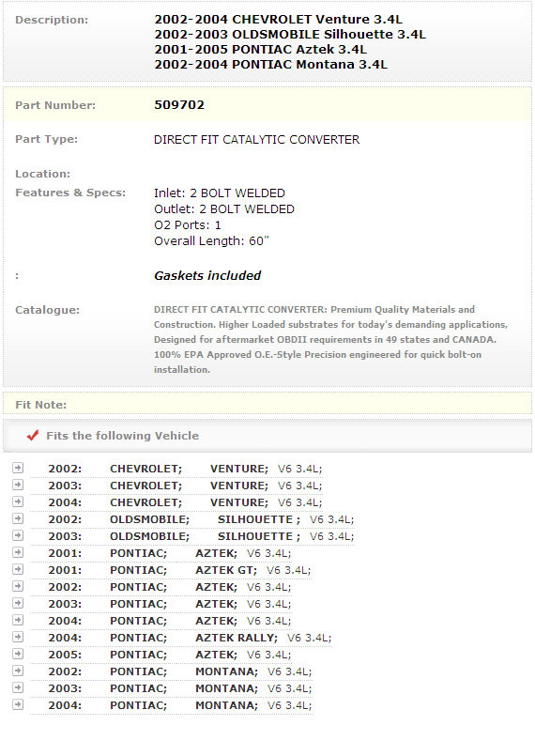535x756 pixels.
Task: Click the part number 509702
Action: tap(179, 104)
